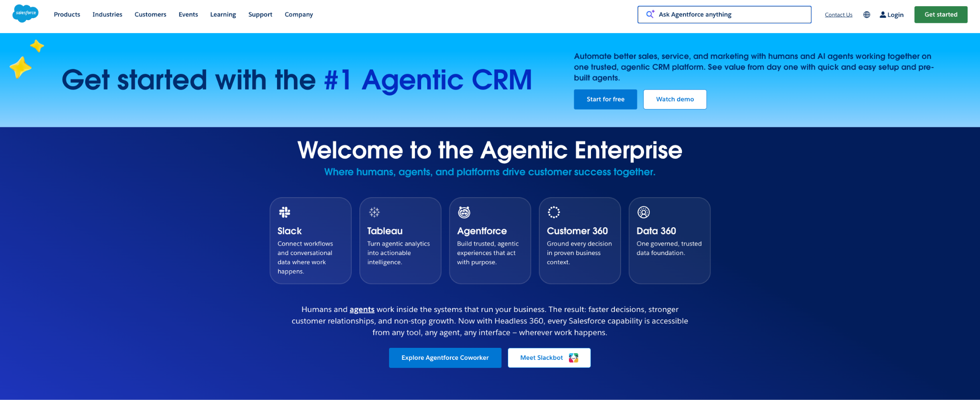The width and height of the screenshot is (980, 400).
Task: Click the Tableau logo icon
Action: coord(374,212)
